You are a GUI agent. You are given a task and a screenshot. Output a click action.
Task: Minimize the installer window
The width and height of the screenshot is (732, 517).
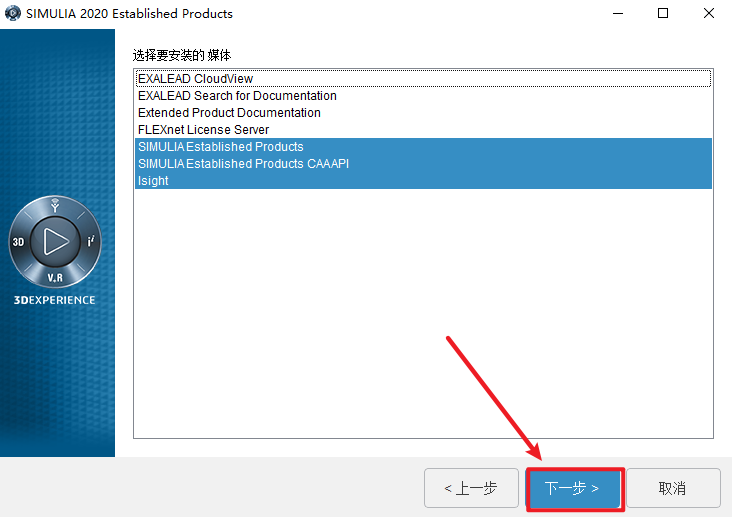point(617,14)
